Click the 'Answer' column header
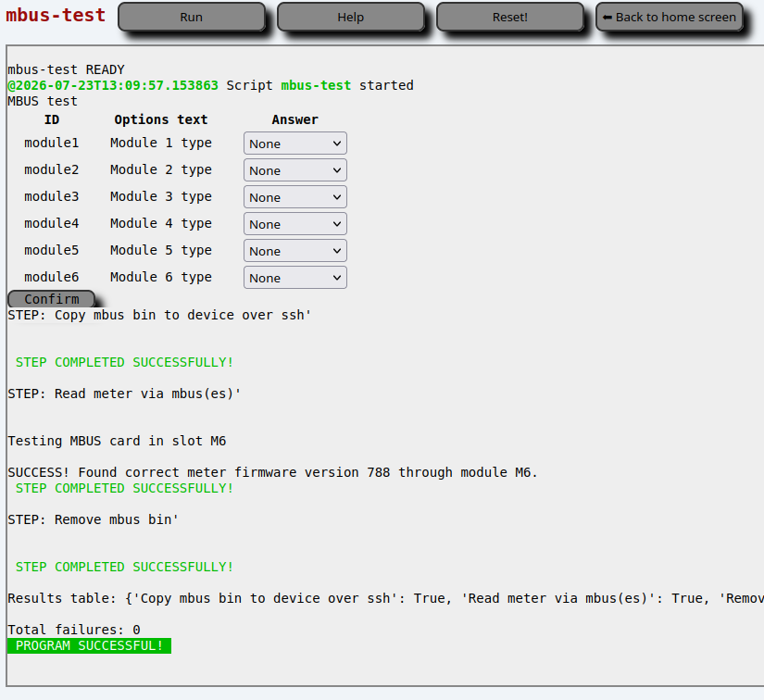The height and width of the screenshot is (700, 764). (x=295, y=119)
